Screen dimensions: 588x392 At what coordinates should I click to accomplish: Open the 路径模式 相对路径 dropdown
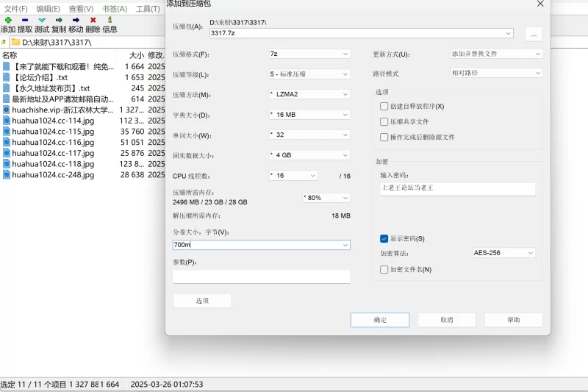[497, 73]
